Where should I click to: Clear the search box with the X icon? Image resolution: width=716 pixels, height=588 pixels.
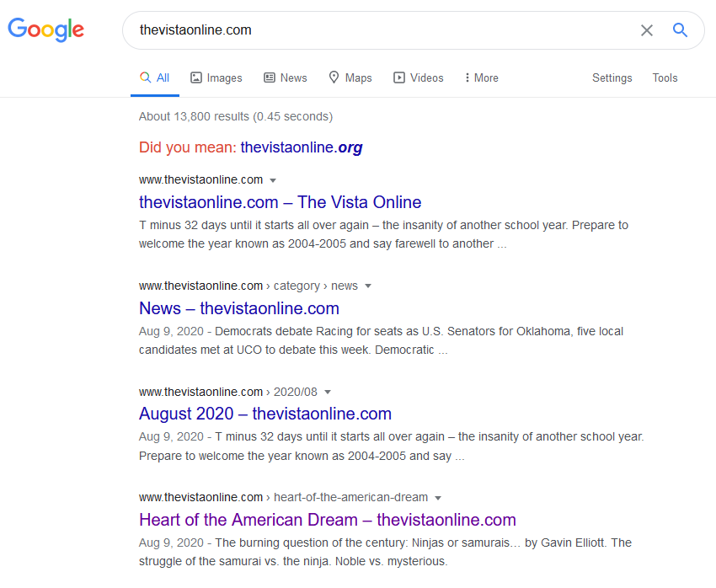click(647, 30)
